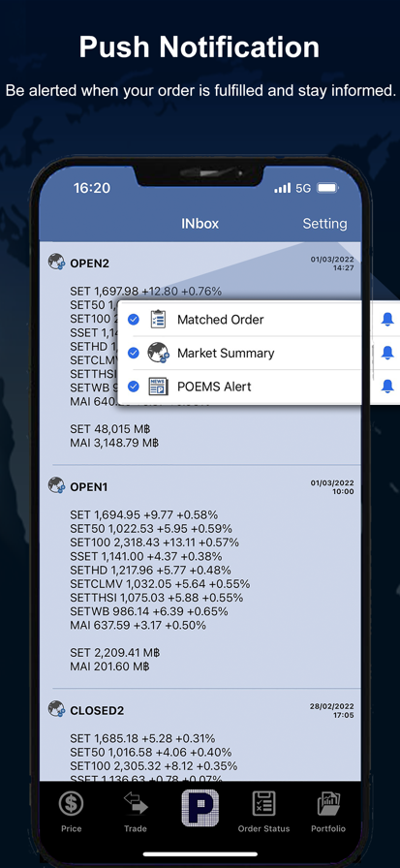Click the 28/02/2022 17:05 timestamp
The height and width of the screenshot is (868, 400).
(x=332, y=711)
